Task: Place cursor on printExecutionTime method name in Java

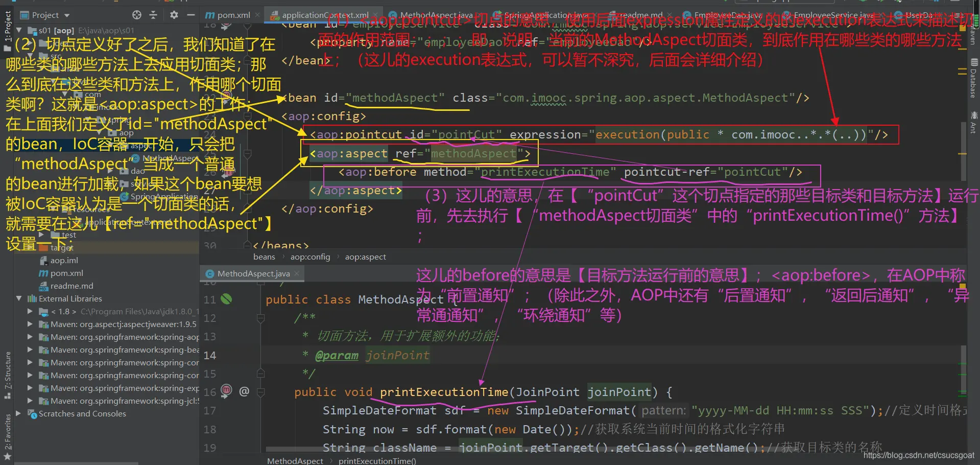Action: 444,392
